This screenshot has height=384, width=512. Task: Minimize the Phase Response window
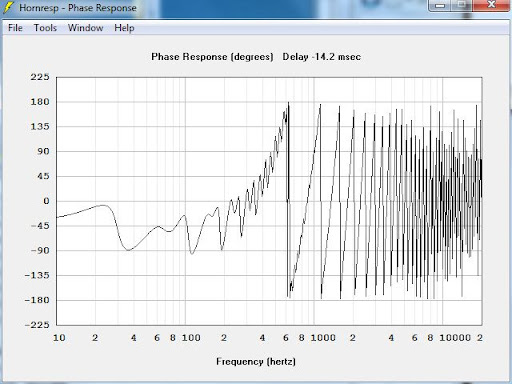point(440,5)
